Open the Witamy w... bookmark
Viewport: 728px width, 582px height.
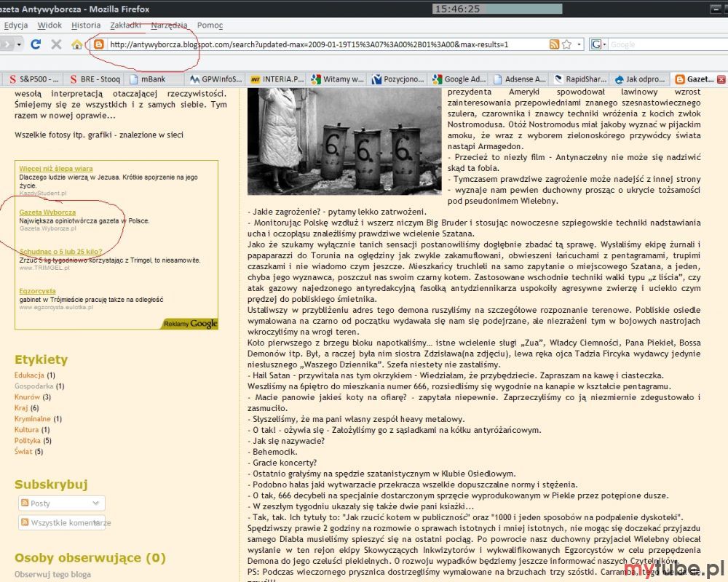[x=338, y=79]
